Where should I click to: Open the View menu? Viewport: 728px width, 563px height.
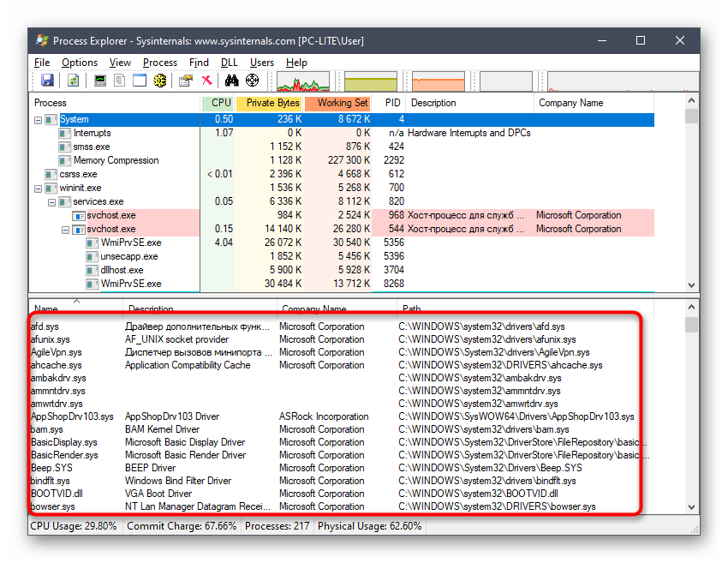120,63
